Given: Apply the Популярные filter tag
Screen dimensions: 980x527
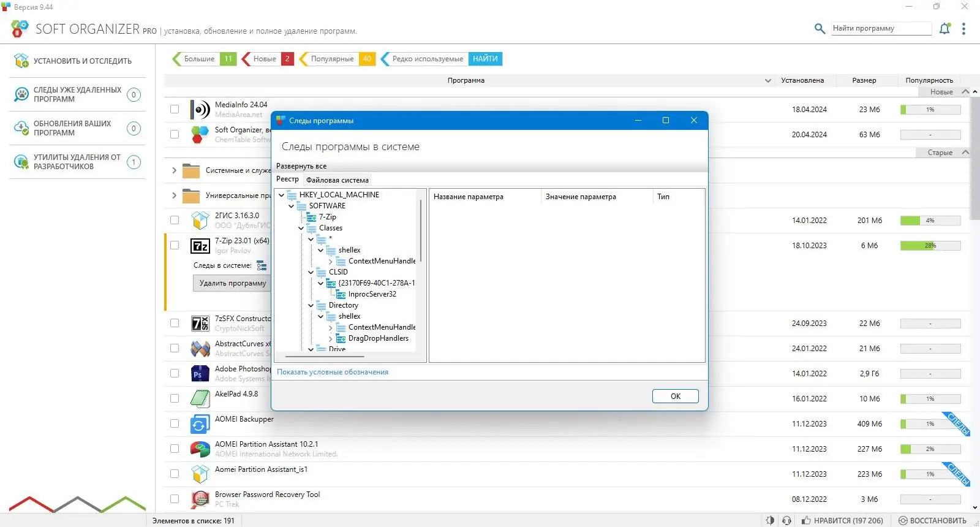Looking at the screenshot, I should coord(337,59).
